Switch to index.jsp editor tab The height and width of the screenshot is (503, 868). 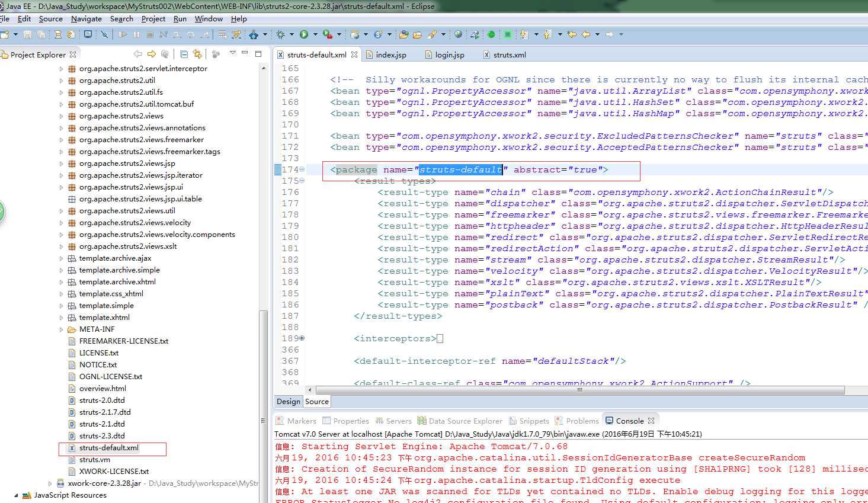386,55
